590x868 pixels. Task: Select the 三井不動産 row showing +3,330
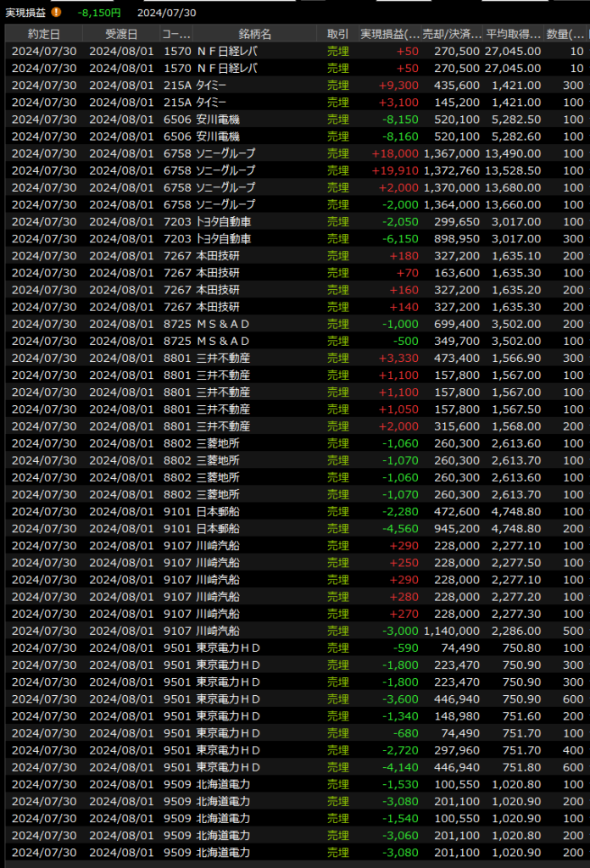(295, 358)
